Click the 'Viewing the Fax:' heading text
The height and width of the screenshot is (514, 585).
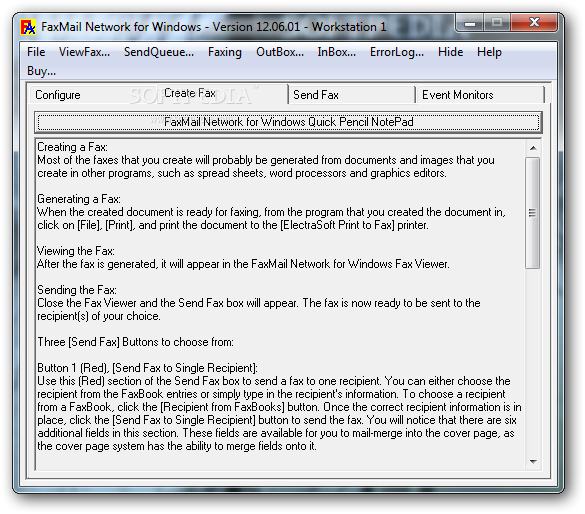[76, 251]
